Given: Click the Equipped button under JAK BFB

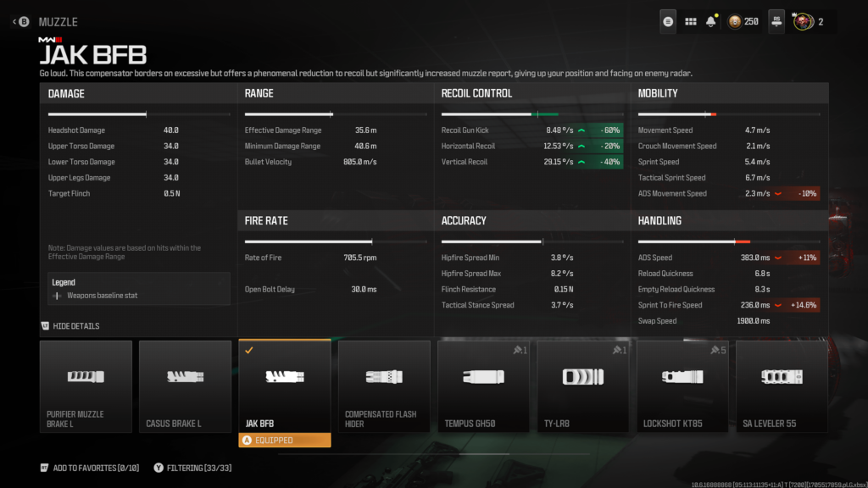Looking at the screenshot, I should 285,441.
